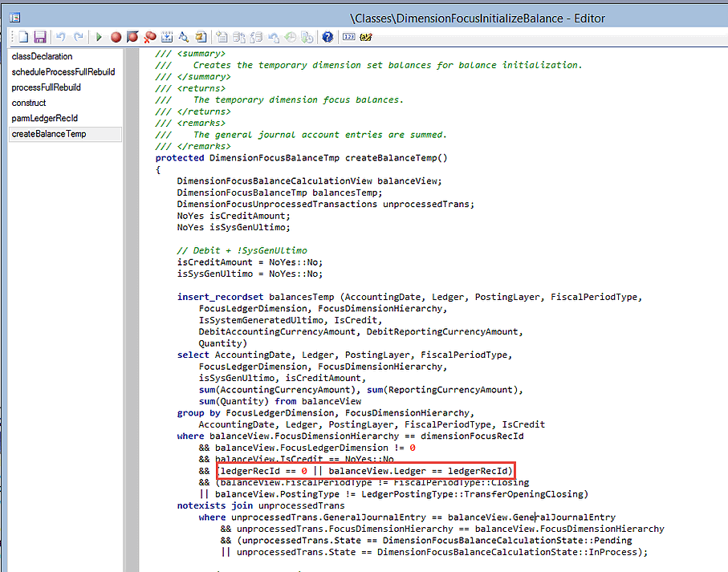Screen dimensions: 728x572
Task: Select the pamLedgerRecId method in the list
Action: 45,118
